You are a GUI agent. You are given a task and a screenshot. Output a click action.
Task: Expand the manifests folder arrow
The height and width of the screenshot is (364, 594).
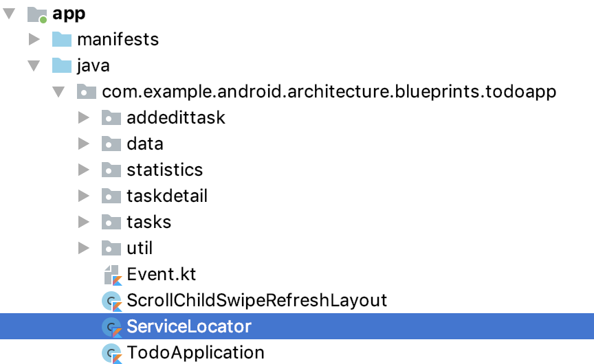click(x=34, y=40)
